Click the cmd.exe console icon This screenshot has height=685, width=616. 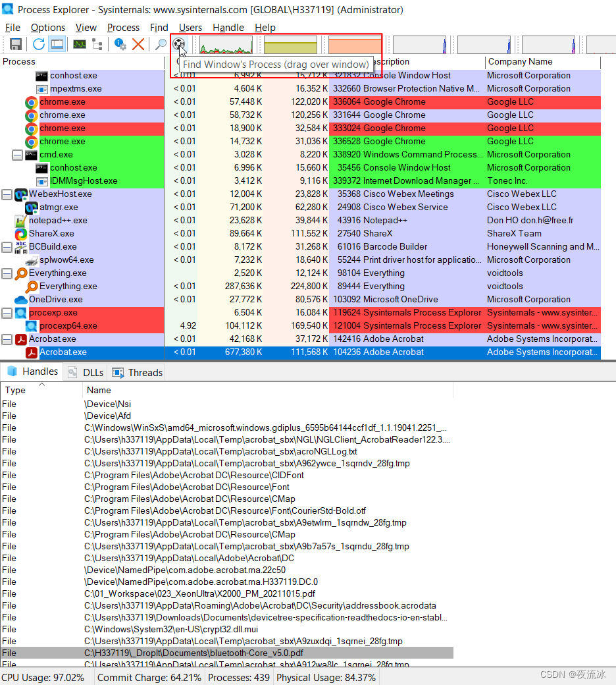31,155
